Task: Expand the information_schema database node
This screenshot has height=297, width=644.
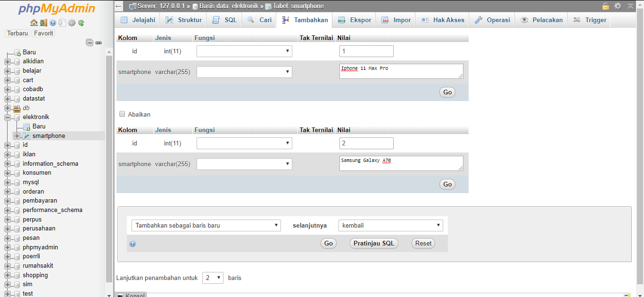Action: pos(8,164)
